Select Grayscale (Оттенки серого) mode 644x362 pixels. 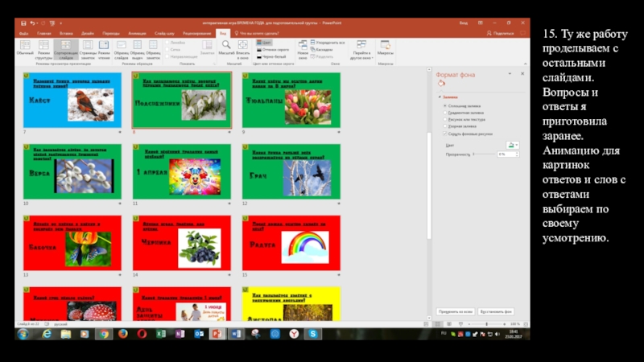273,49
